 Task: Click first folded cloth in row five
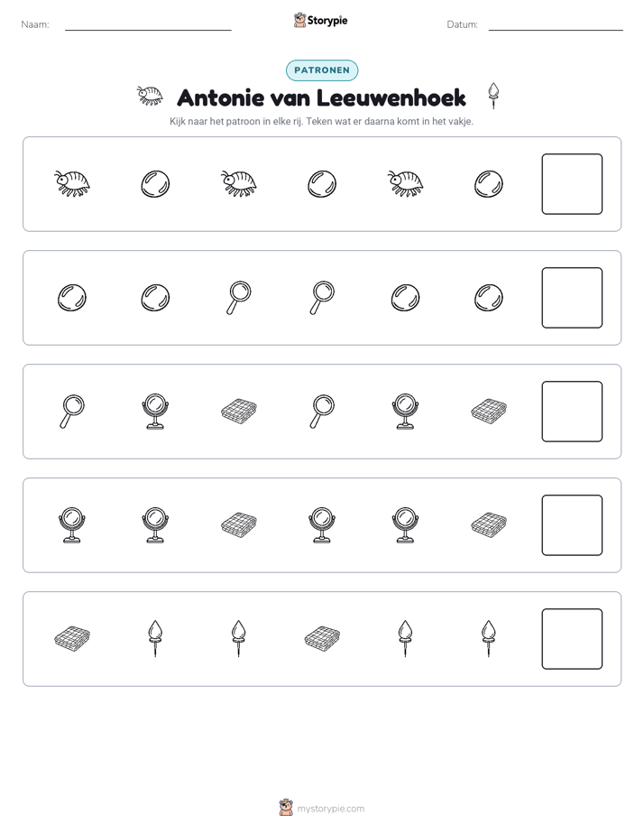click(72, 638)
